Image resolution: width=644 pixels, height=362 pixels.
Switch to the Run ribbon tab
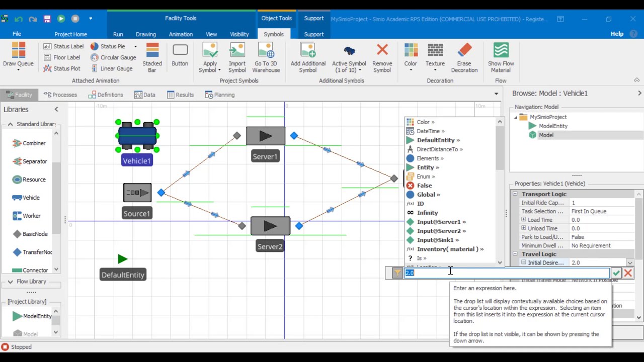pyautogui.click(x=118, y=34)
